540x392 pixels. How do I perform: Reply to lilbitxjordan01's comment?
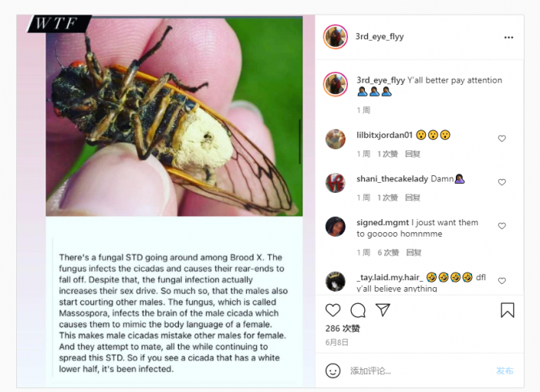413,154
